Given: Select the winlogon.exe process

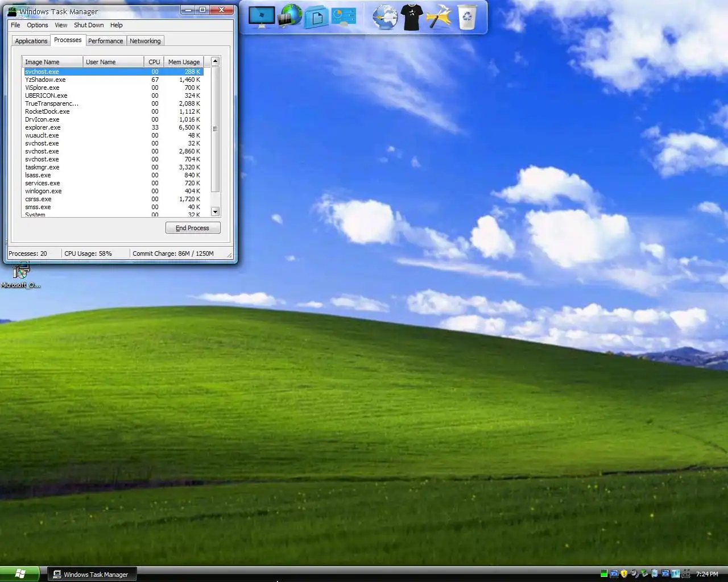Looking at the screenshot, I should [113, 191].
